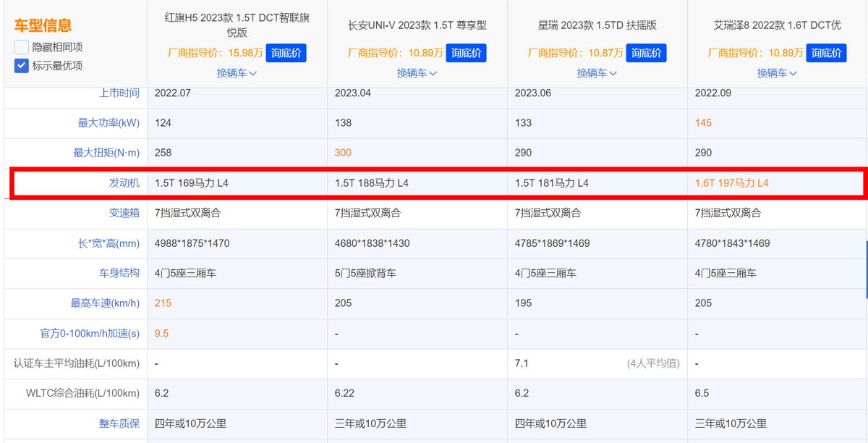This screenshot has height=443, width=868.
Task: Open the 星瑞 2023款 1.5TD 扶摇版 title
Action: pos(597,25)
